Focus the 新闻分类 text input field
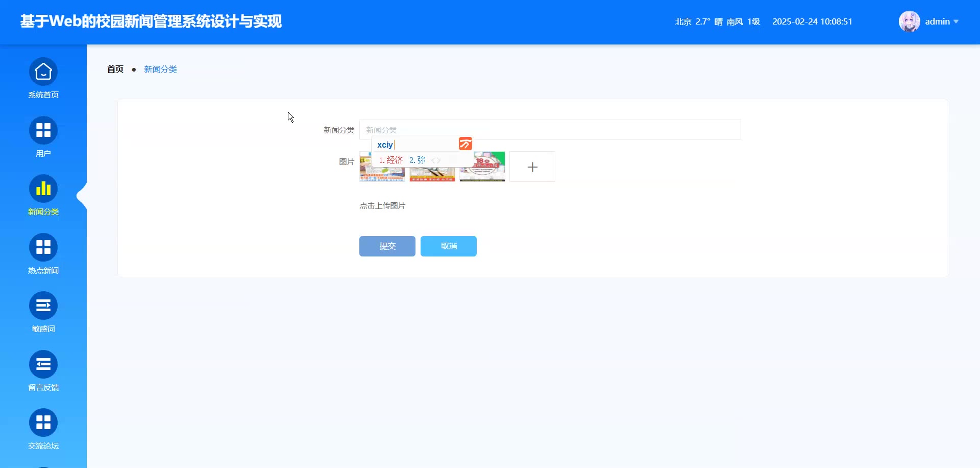 tap(550, 130)
